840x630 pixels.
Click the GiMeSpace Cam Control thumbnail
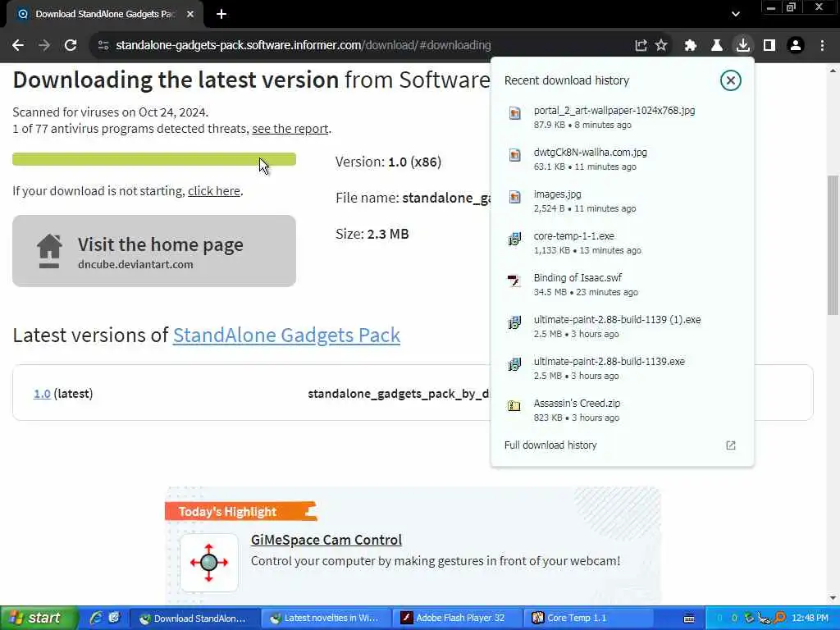(209, 563)
